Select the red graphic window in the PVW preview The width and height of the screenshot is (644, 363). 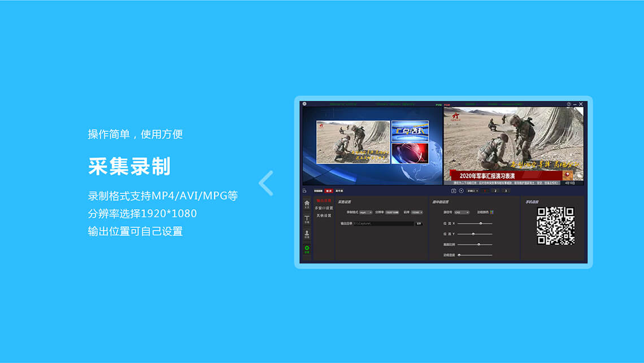[410, 153]
